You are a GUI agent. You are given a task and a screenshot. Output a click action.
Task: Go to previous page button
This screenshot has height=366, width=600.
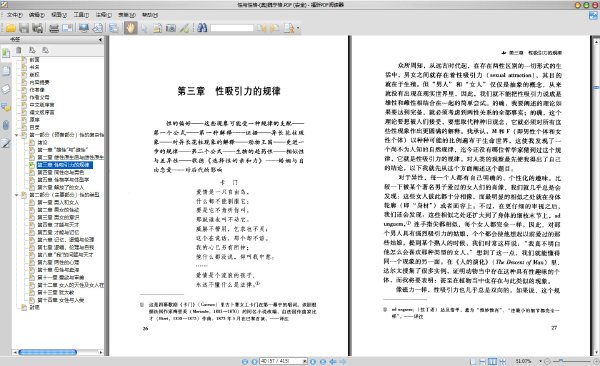click(x=254, y=361)
